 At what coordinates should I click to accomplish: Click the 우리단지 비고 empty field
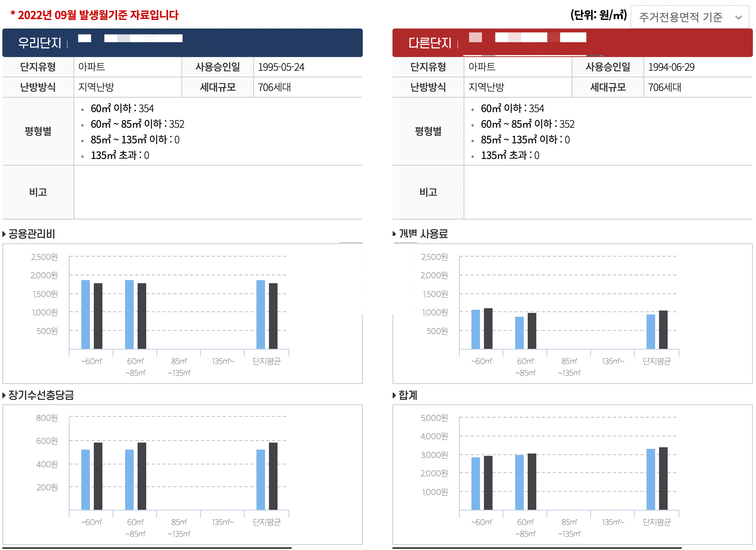click(x=218, y=192)
